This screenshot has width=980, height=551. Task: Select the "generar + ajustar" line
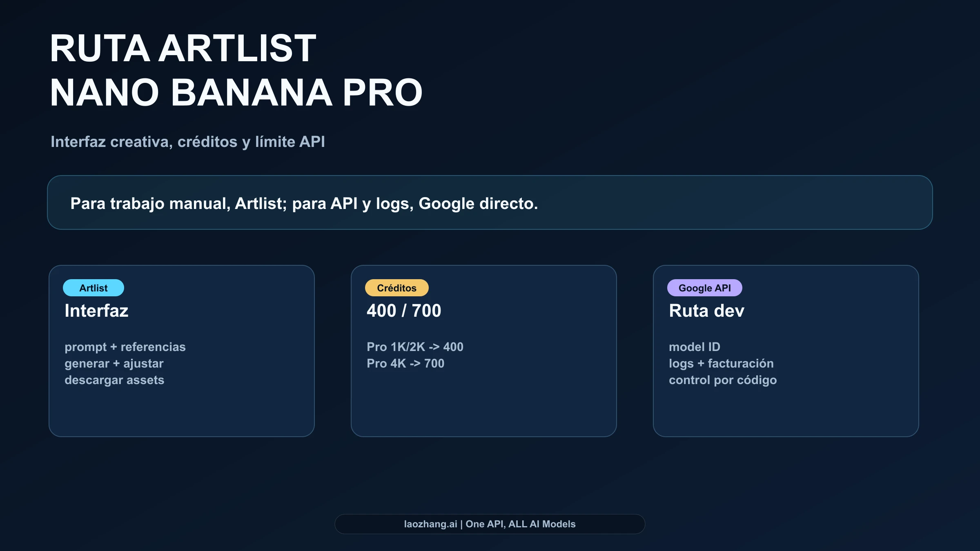pyautogui.click(x=114, y=364)
